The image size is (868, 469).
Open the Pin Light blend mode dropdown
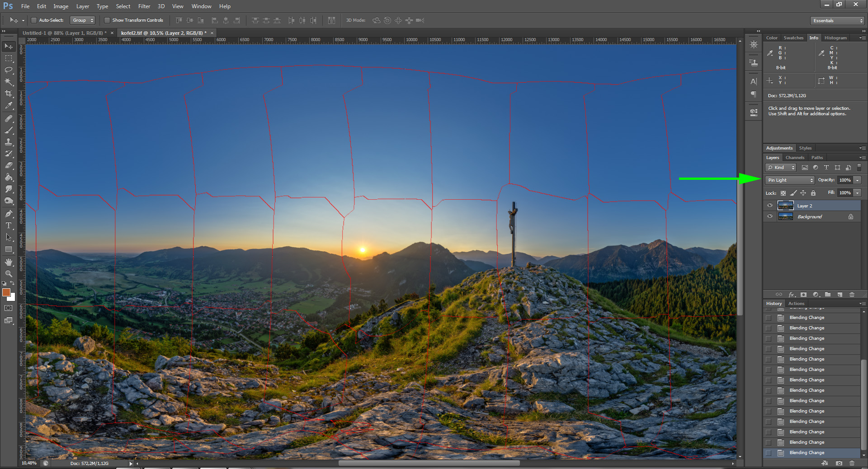(x=790, y=180)
